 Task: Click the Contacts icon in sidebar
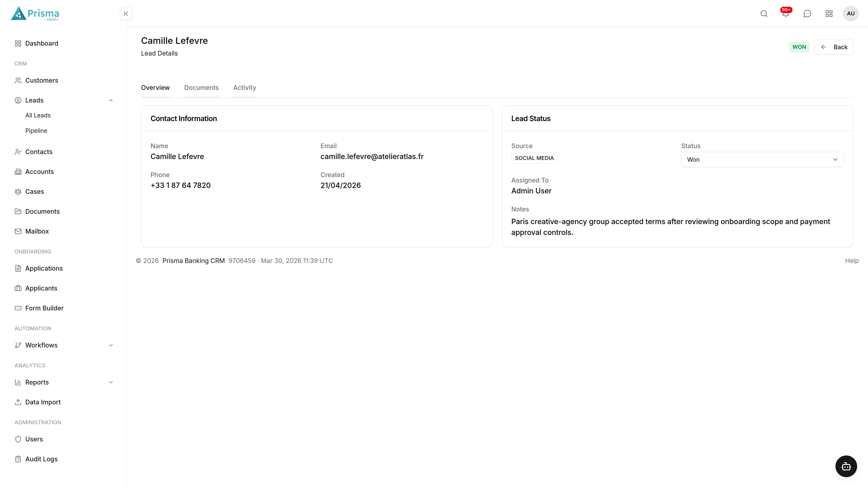(x=18, y=152)
